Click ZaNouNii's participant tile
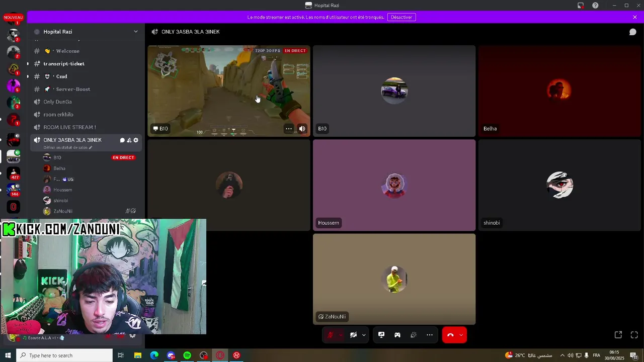This screenshot has width=644, height=362. point(394,279)
